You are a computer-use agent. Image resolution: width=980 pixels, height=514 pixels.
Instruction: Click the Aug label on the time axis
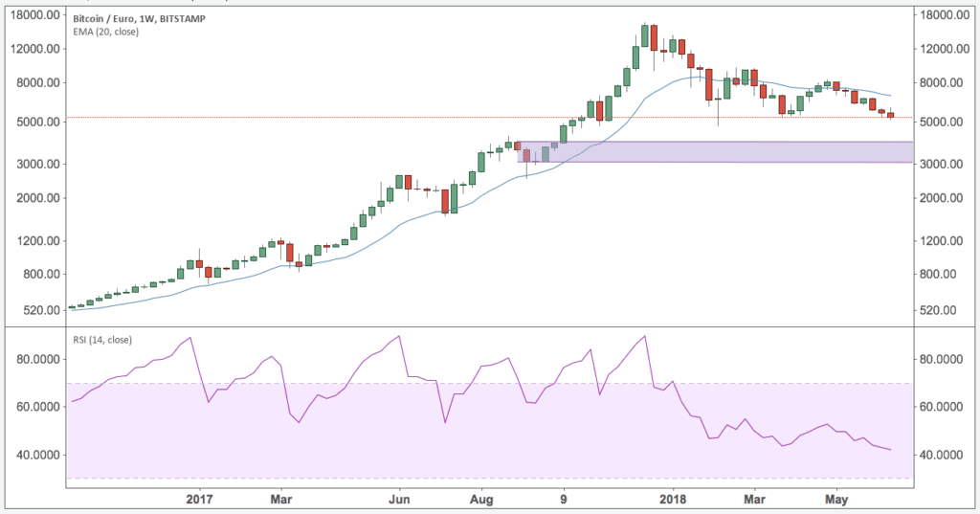click(481, 500)
